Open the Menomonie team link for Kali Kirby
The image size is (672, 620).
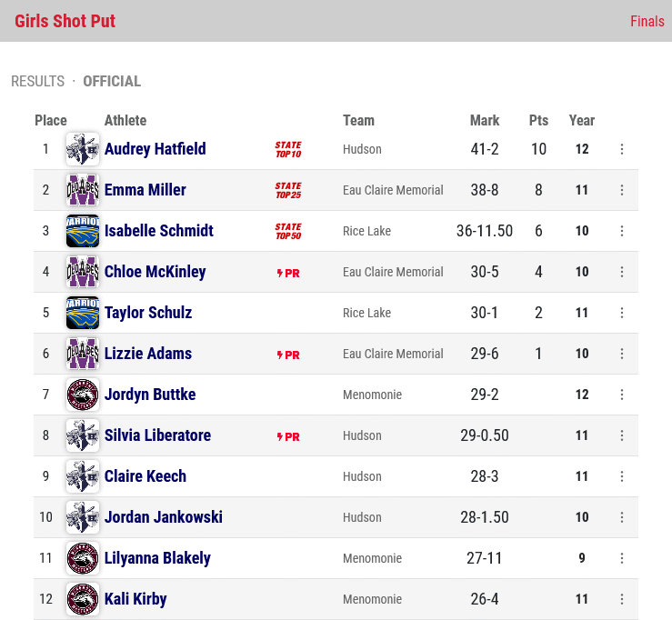point(373,599)
